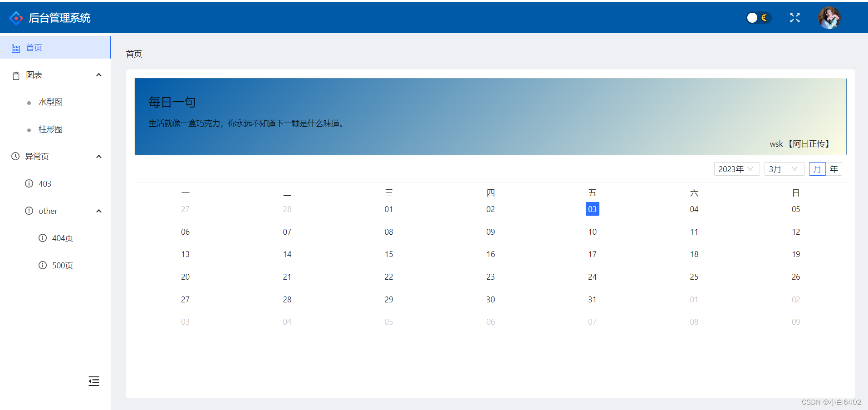This screenshot has width=868, height=410.
Task: Select calendar date 23
Action: (490, 277)
